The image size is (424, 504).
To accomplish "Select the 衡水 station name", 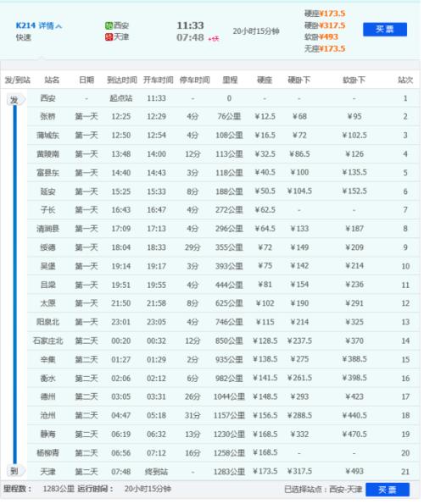I will tap(48, 379).
